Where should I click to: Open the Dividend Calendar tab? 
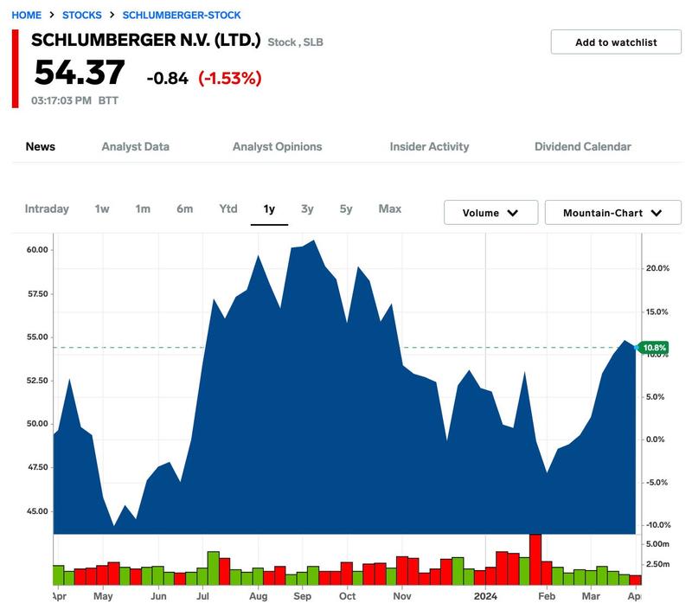582,146
